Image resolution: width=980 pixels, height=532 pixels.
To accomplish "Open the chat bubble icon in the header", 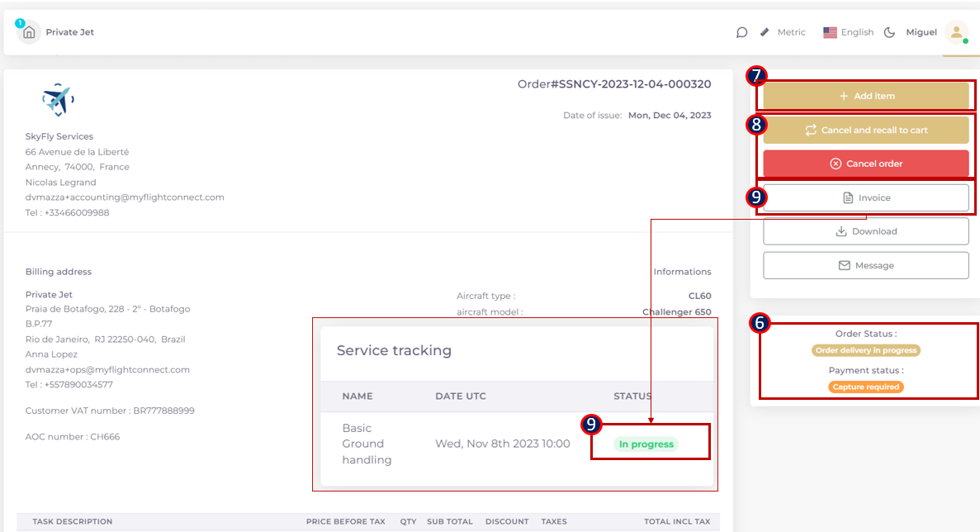I will 741,33.
